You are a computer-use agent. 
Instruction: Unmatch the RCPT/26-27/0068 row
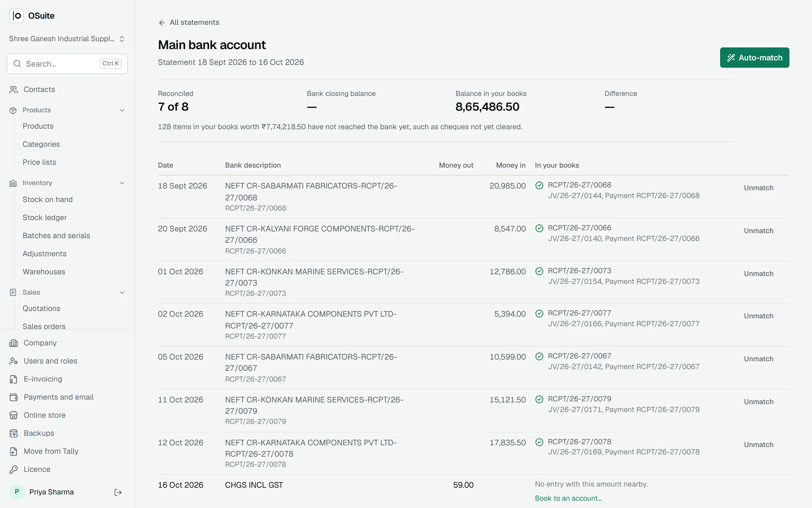click(x=759, y=188)
